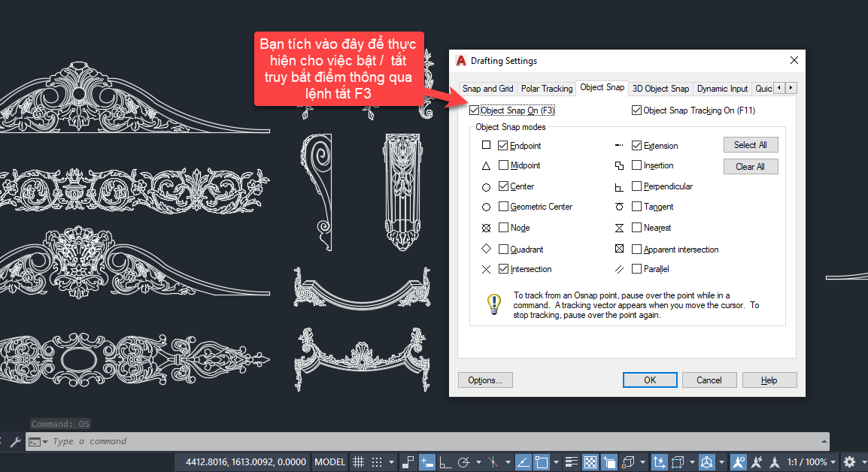Toggle Ortho mode in status bar
The image size is (868, 472).
(x=445, y=462)
